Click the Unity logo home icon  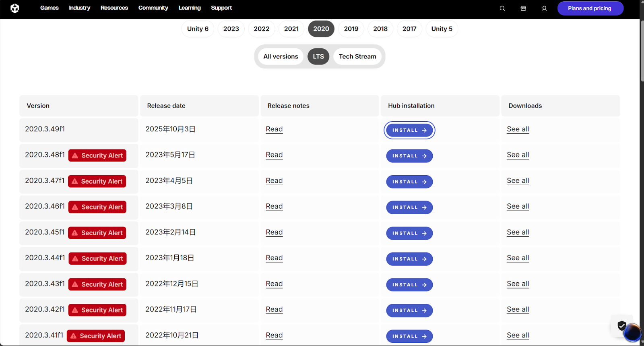(x=15, y=8)
